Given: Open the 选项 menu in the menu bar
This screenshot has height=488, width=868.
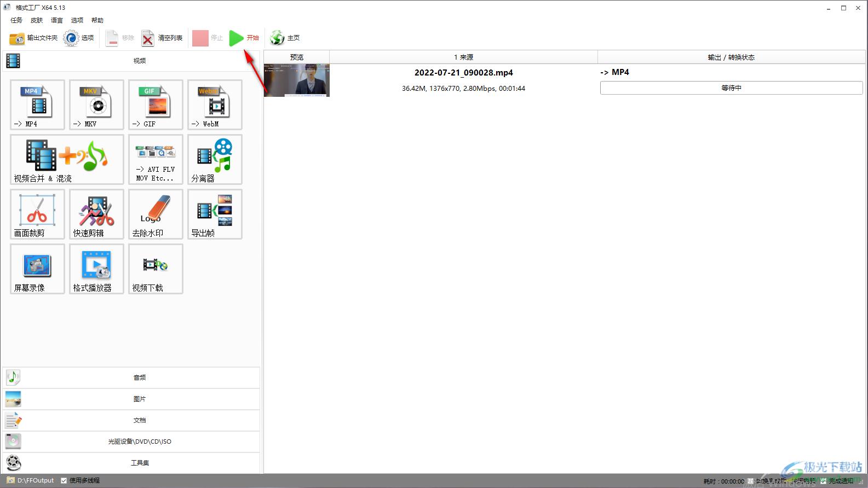Looking at the screenshot, I should [77, 20].
